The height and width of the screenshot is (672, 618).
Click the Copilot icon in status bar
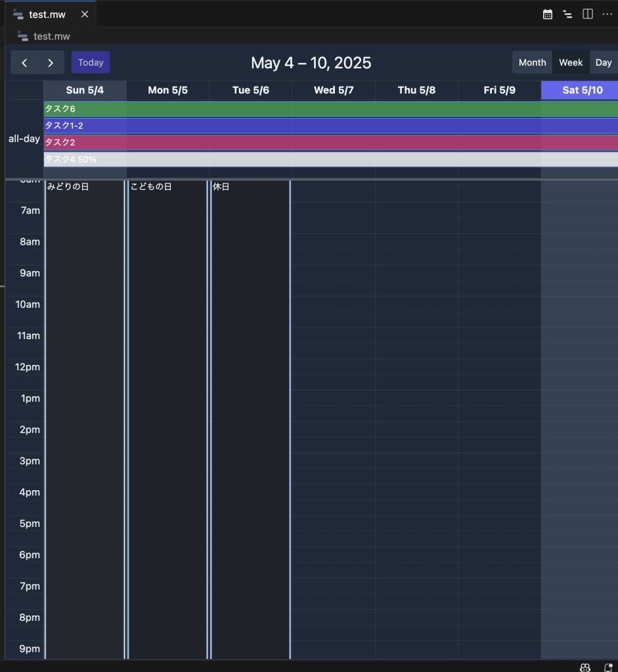(x=585, y=667)
